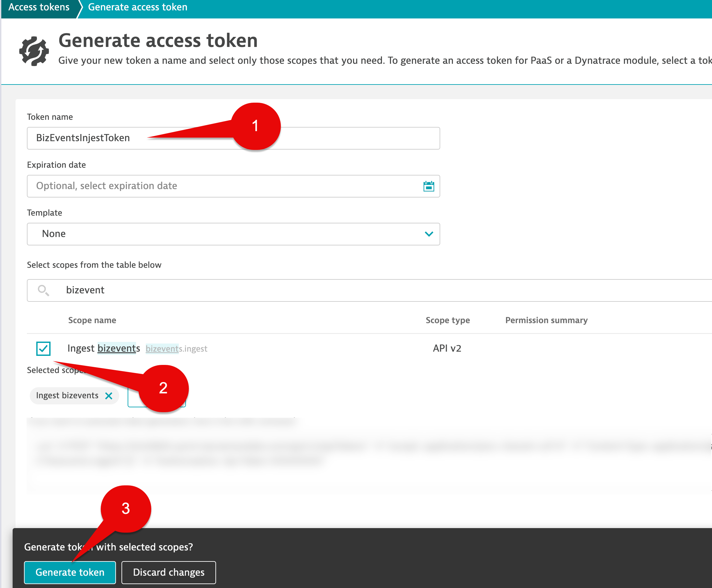Click the red annotation marker 1

(256, 126)
